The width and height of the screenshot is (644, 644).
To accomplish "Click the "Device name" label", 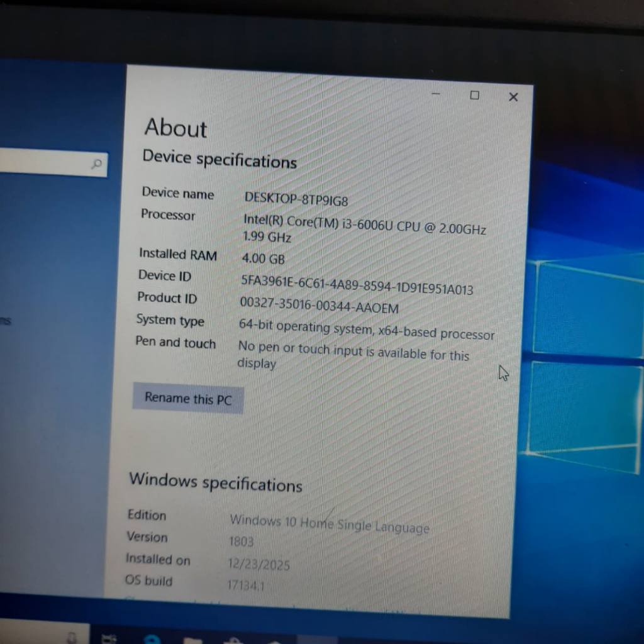I will [178, 192].
